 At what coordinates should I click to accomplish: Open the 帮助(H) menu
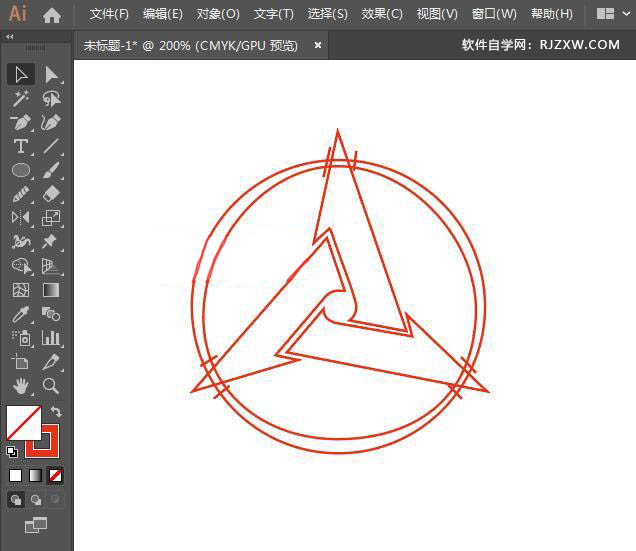[x=552, y=14]
